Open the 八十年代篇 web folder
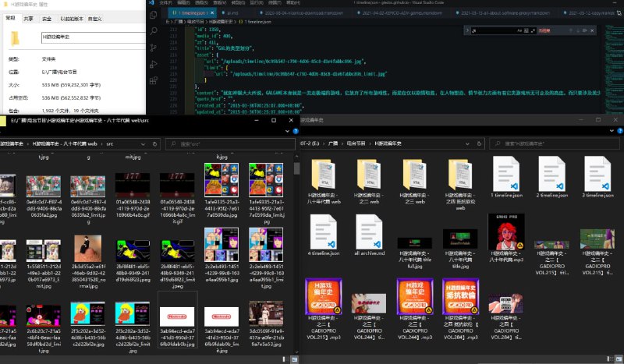The width and height of the screenshot is (624, 364). 323,174
